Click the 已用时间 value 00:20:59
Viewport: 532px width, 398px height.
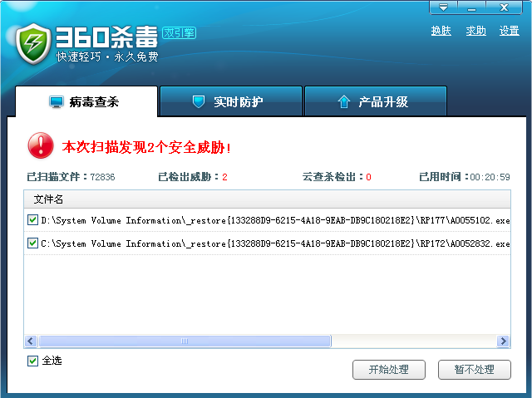click(490, 177)
